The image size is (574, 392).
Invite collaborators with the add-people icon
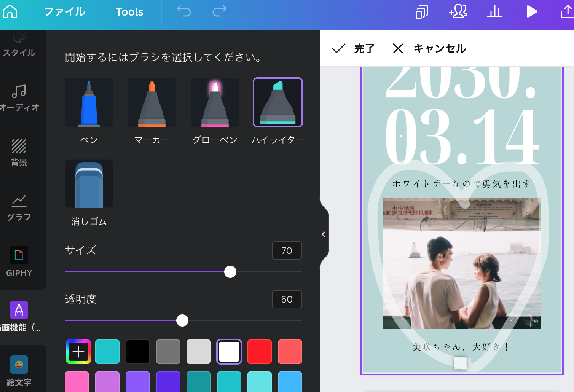pos(458,12)
